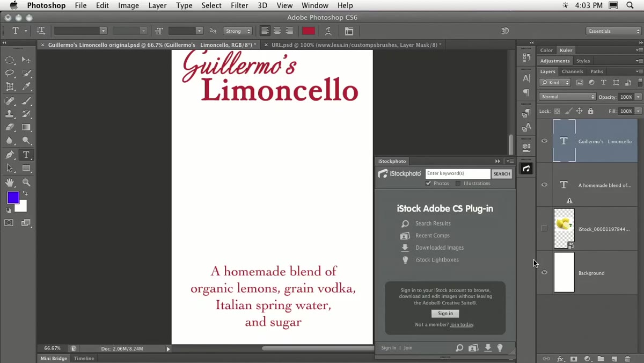Uncheck the Photos checkbox in iStockphoto

pos(428,183)
